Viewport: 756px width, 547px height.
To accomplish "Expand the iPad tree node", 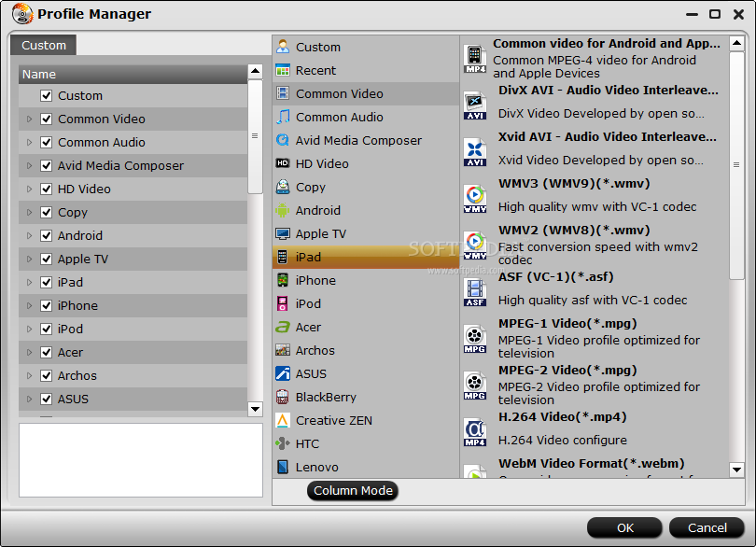I will (30, 282).
